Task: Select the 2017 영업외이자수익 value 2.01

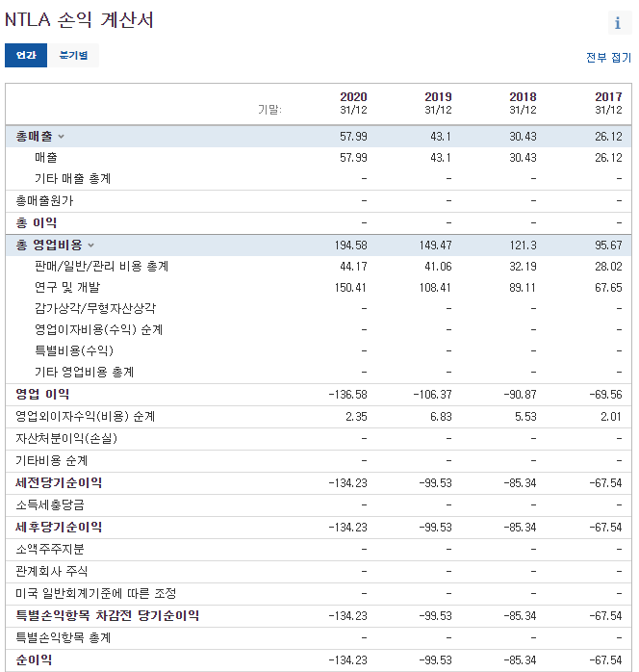Action: click(x=611, y=417)
